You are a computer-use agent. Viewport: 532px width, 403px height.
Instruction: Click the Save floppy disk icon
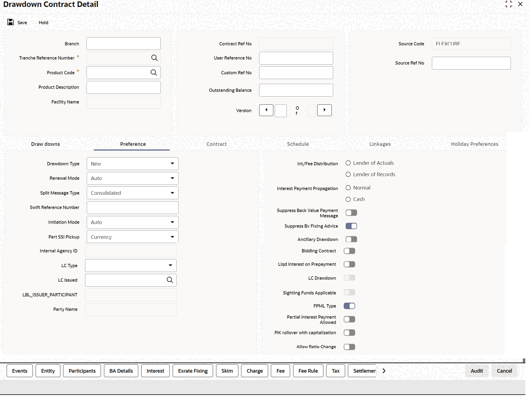tap(11, 22)
